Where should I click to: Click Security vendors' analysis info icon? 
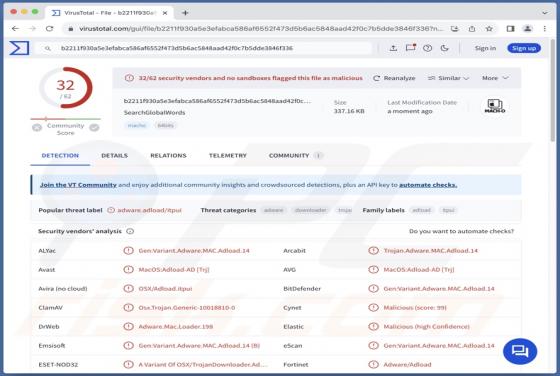130,231
